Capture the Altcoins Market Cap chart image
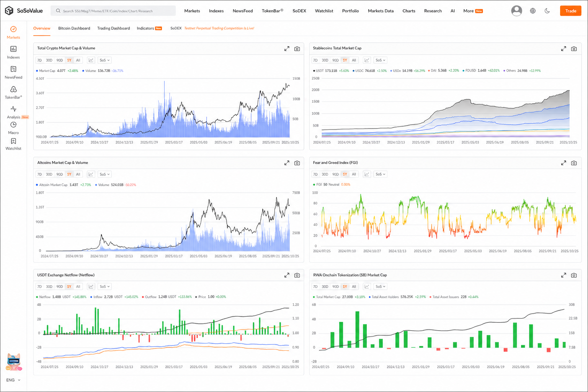Screen dimensions: 588x392 click(x=297, y=163)
